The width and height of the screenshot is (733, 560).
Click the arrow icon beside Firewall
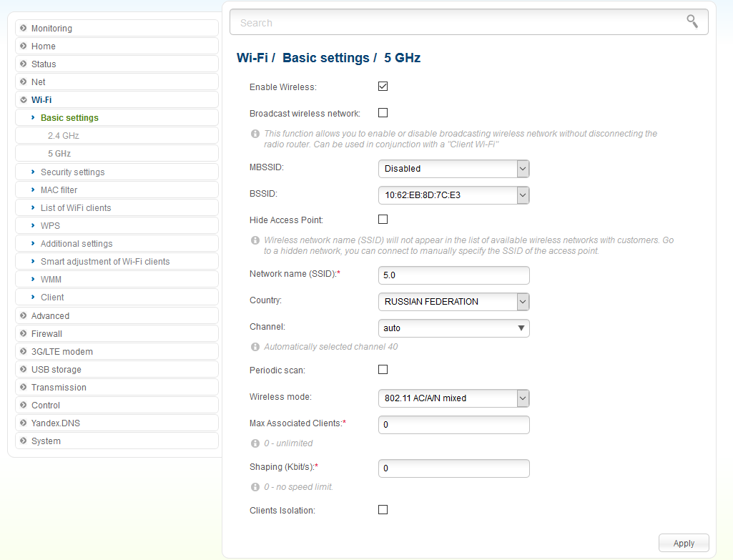pyautogui.click(x=24, y=334)
